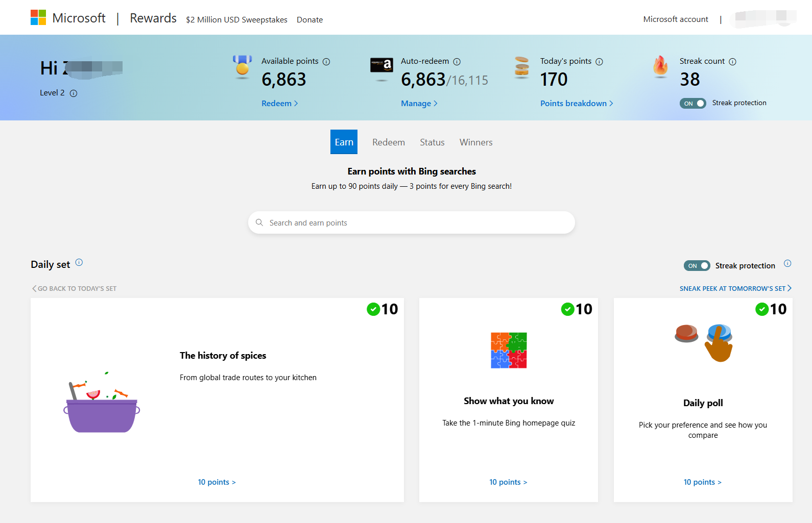Viewport: 812px width, 523px height.
Task: Open Manage under Auto-redeem
Action: 419,104
